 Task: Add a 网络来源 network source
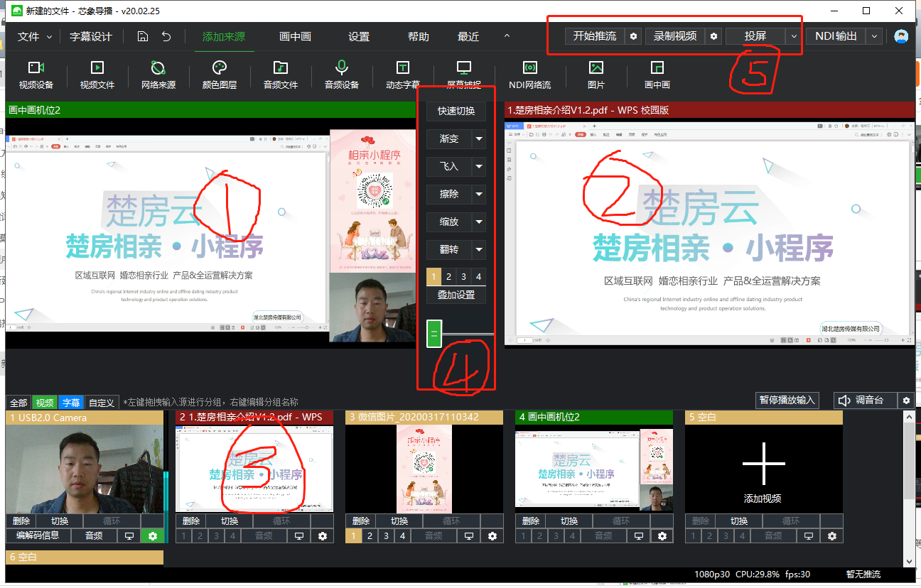pyautogui.click(x=158, y=75)
